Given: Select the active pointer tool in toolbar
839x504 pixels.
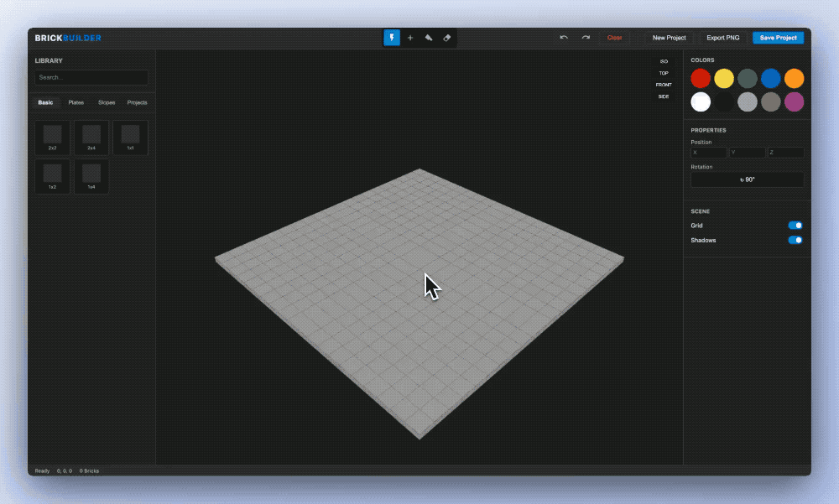Looking at the screenshot, I should click(x=392, y=38).
